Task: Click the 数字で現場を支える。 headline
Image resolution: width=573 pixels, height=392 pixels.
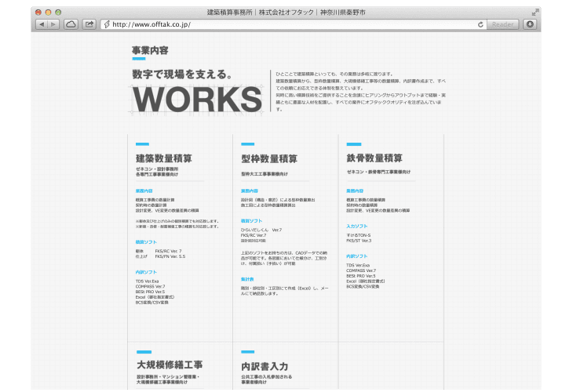Action: pos(182,74)
